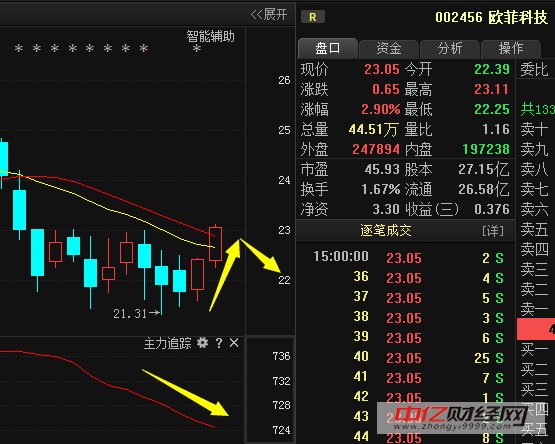Select the 涨幅 value 2.90%
Viewport: 555px width, 444px height.
(x=381, y=109)
